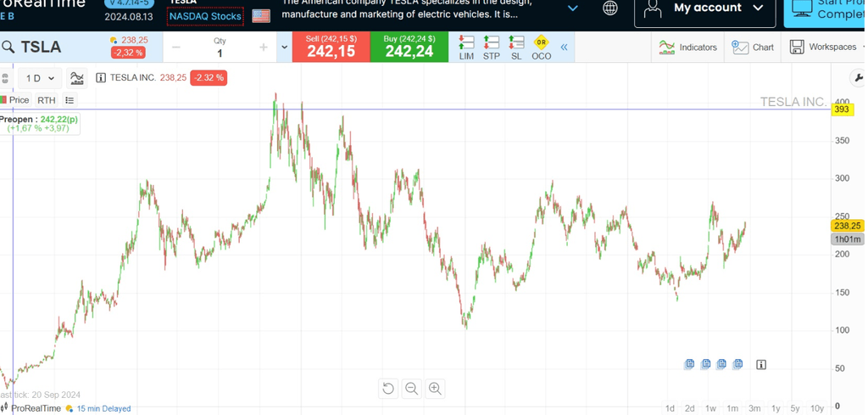Image resolution: width=868 pixels, height=415 pixels.
Task: Open the Indicators menu
Action: click(x=688, y=48)
